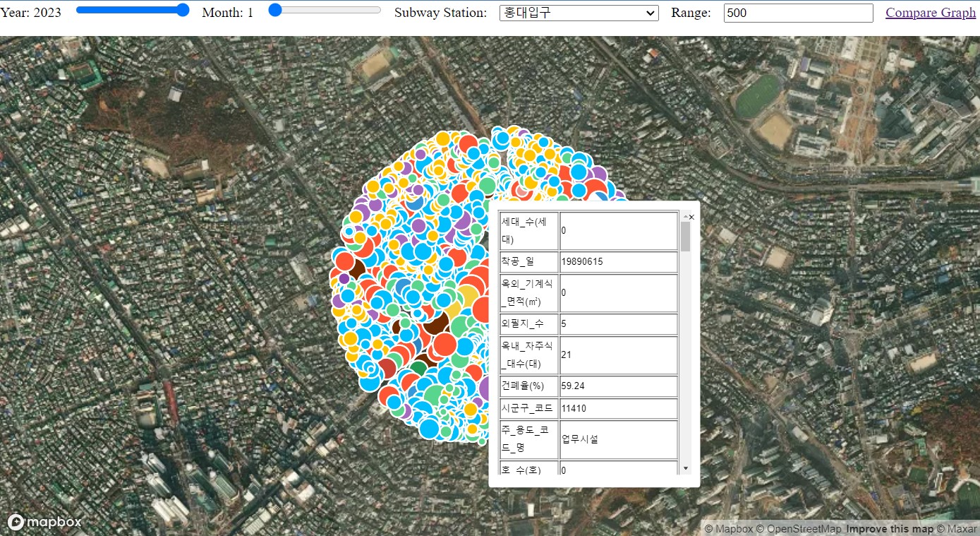Screen dimensions: 980x536
Task: Click the 건폐율(%) value 59.24
Action: point(618,386)
